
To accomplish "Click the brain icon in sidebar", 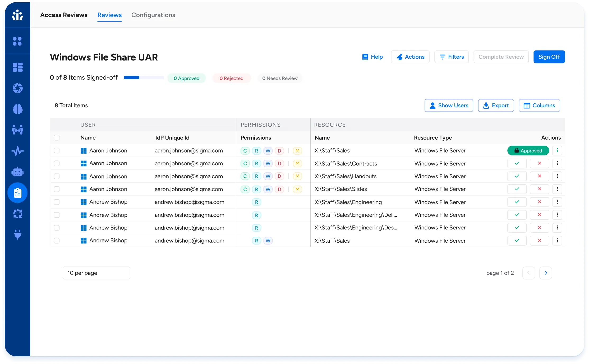I will coord(17,109).
